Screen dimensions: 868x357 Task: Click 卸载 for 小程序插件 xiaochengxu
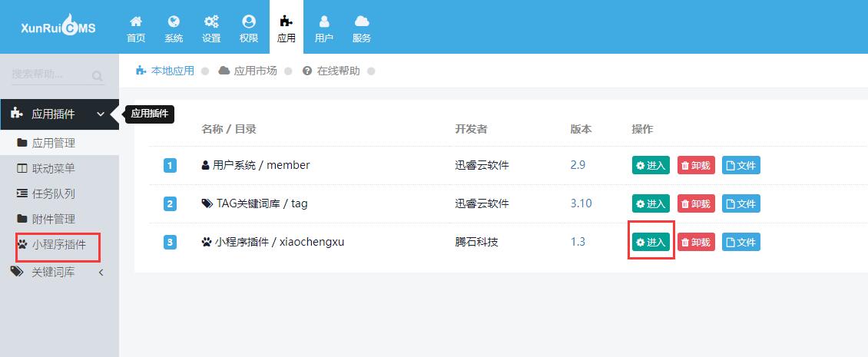pos(696,242)
